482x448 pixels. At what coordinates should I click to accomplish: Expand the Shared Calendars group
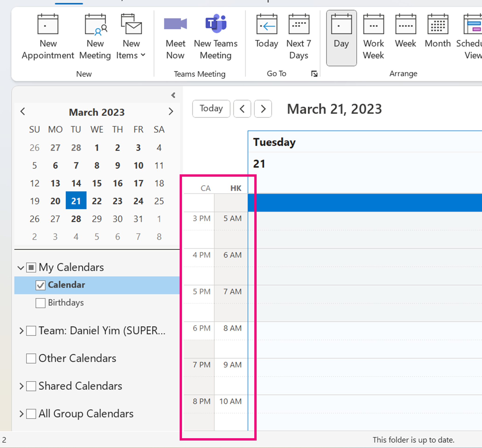pyautogui.click(x=21, y=386)
